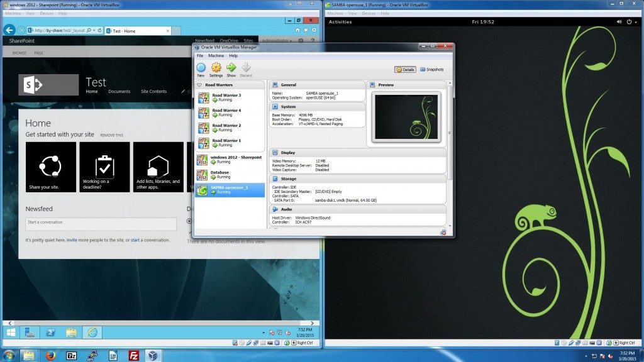The height and width of the screenshot is (362, 644).
Task: Click the Newsfeed link in SharePoint top bar
Action: (x=204, y=41)
